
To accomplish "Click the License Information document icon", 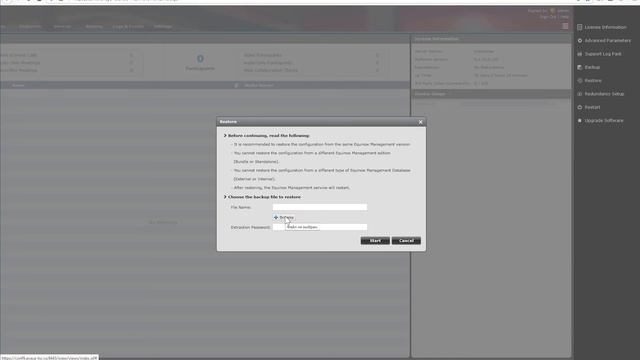I will (580, 27).
